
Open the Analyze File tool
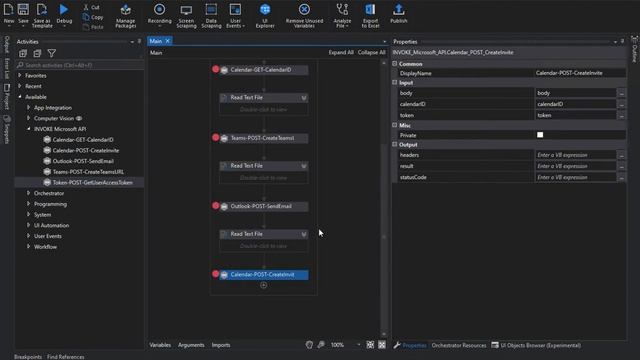point(342,16)
